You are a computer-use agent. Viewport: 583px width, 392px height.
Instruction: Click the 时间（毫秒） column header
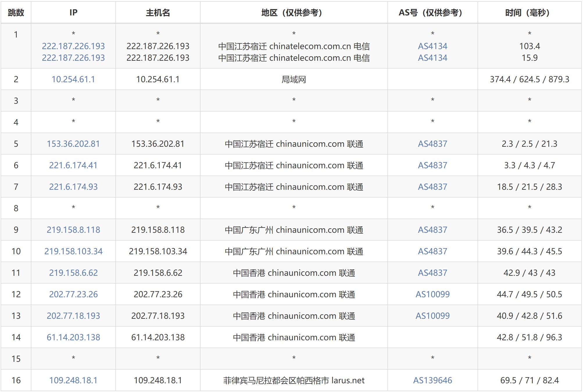[x=530, y=12]
